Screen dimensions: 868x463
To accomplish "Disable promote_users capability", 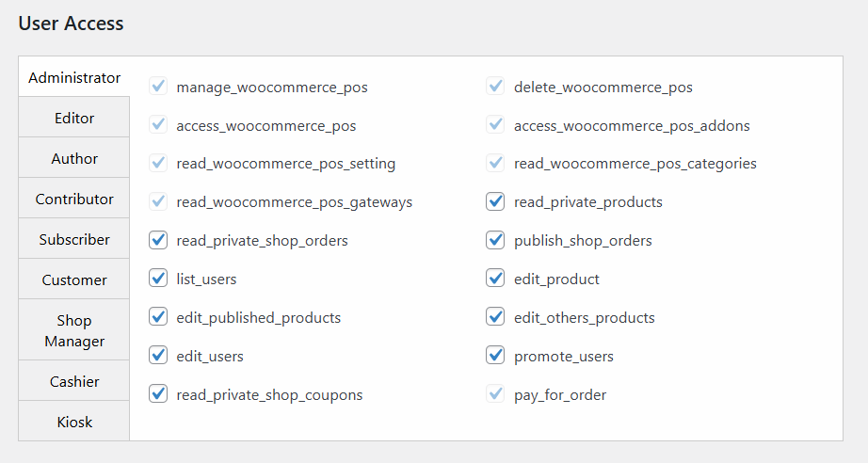I will (x=495, y=357).
